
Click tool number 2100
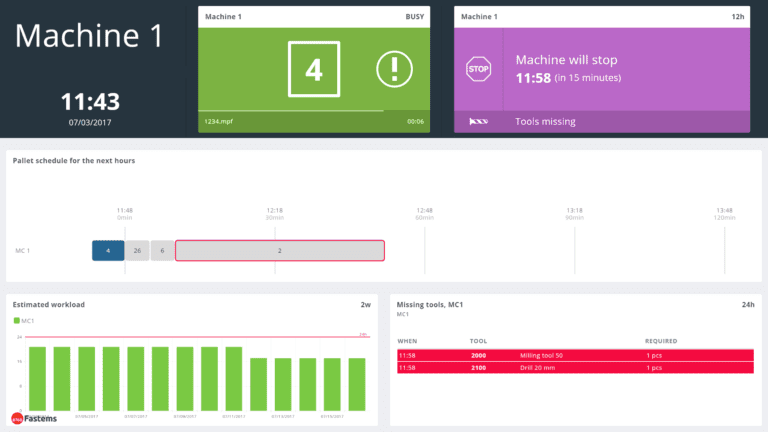[x=479, y=368]
